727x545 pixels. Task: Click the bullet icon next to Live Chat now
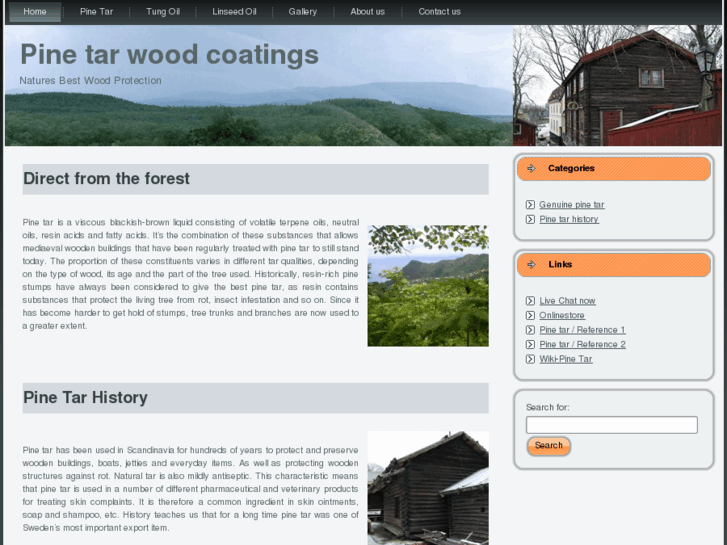coord(530,301)
